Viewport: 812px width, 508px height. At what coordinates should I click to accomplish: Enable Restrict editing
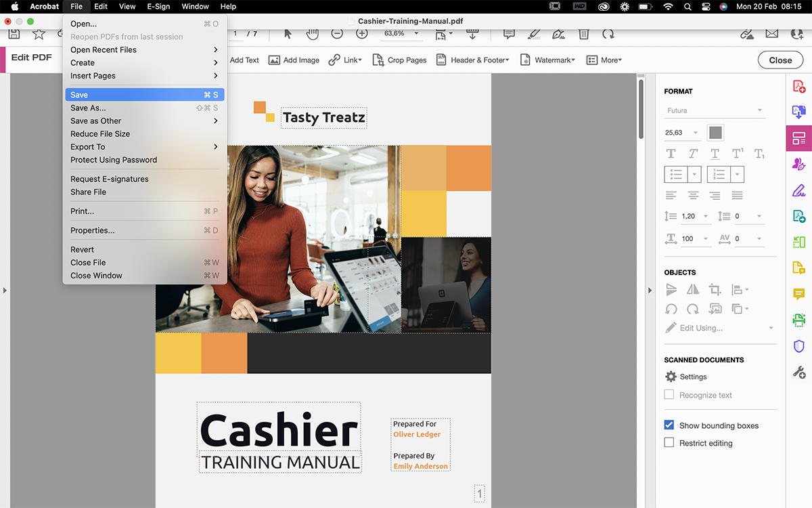point(669,443)
